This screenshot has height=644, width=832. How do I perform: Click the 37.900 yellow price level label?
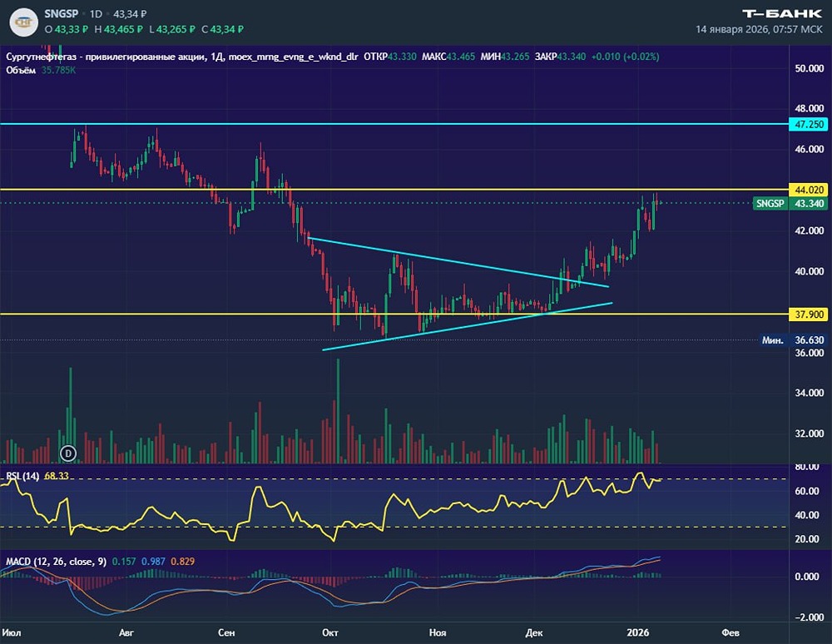tap(809, 315)
